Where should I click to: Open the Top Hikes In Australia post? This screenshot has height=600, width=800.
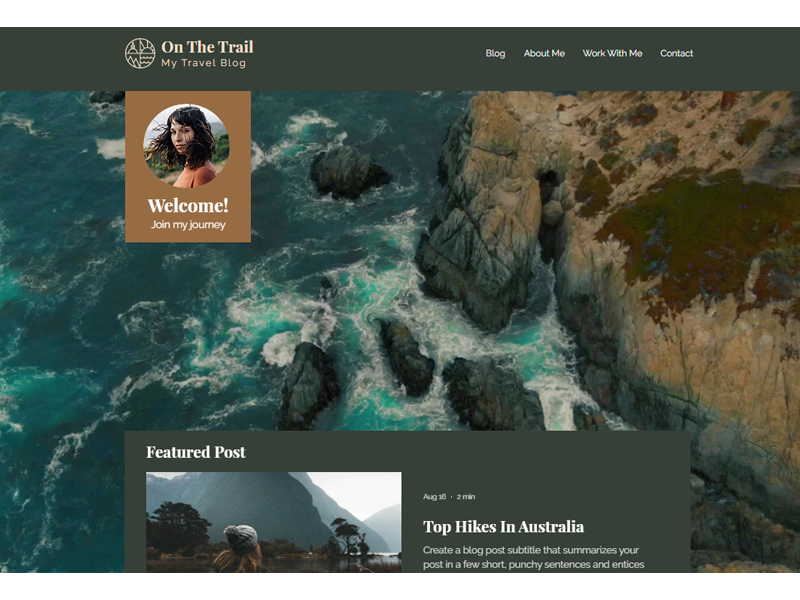504,527
